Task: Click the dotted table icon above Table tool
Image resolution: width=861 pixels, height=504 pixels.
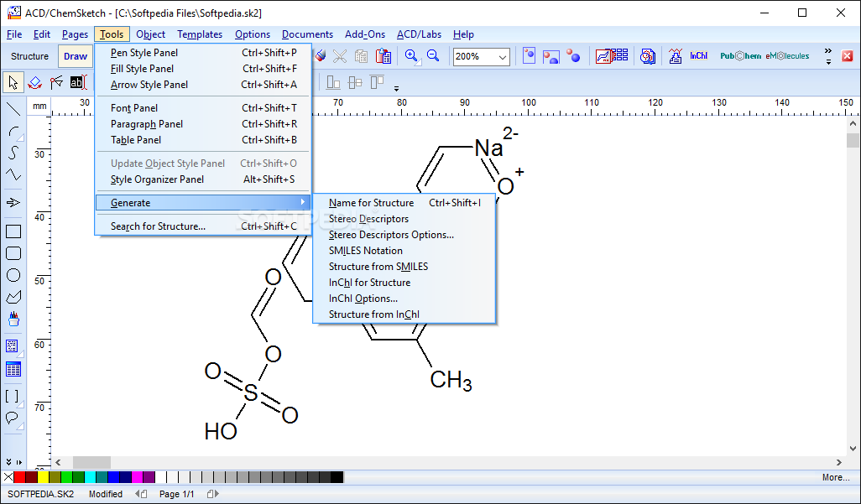Action: [12, 346]
